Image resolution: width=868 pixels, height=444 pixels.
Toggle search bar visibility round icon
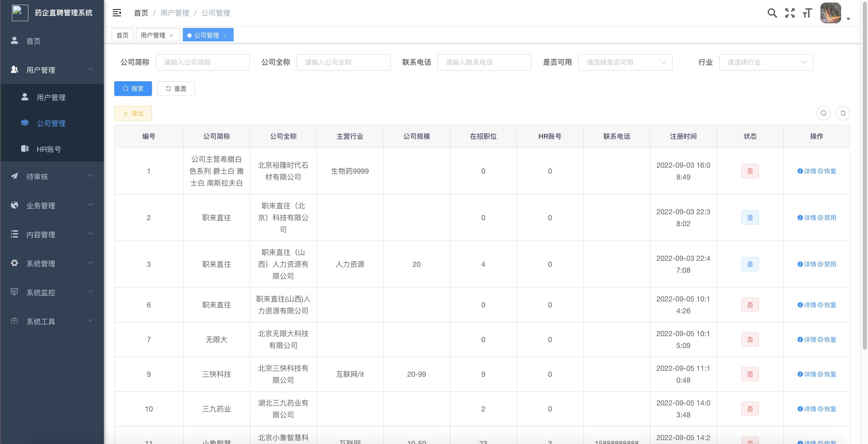tap(823, 113)
